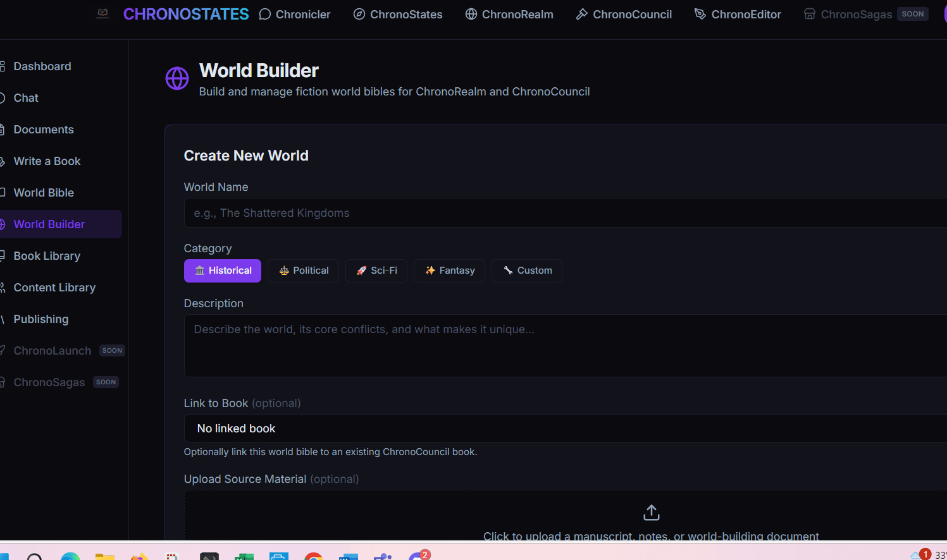Go to ChronoEditor in the top navigation
Image resolution: width=947 pixels, height=560 pixels.
pos(738,15)
